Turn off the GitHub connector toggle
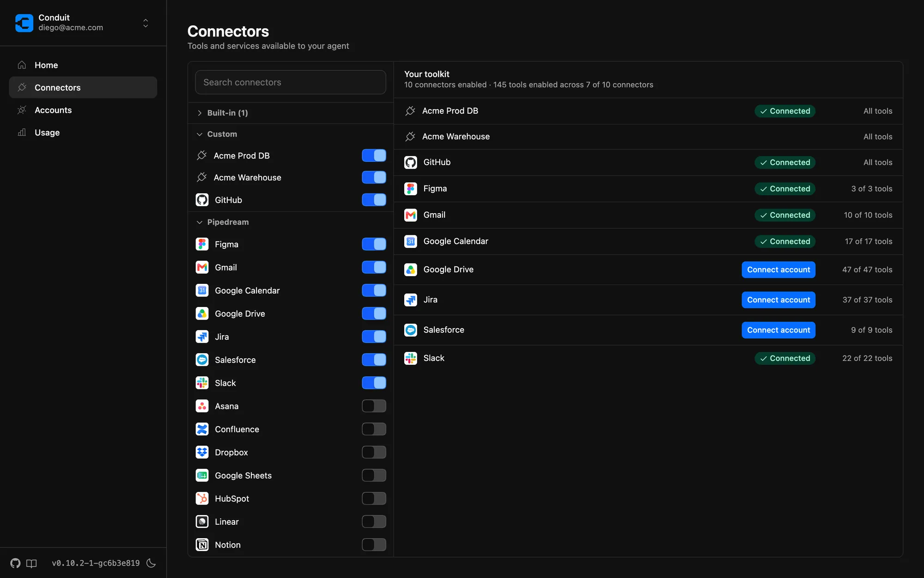Viewport: 924px width, 578px height. point(374,200)
